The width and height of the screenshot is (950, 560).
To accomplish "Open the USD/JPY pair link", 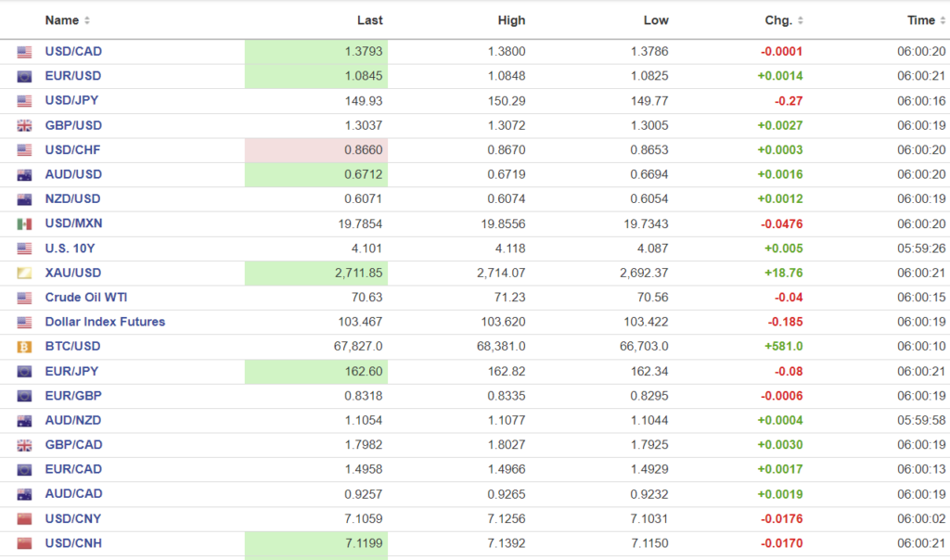I will (x=72, y=101).
